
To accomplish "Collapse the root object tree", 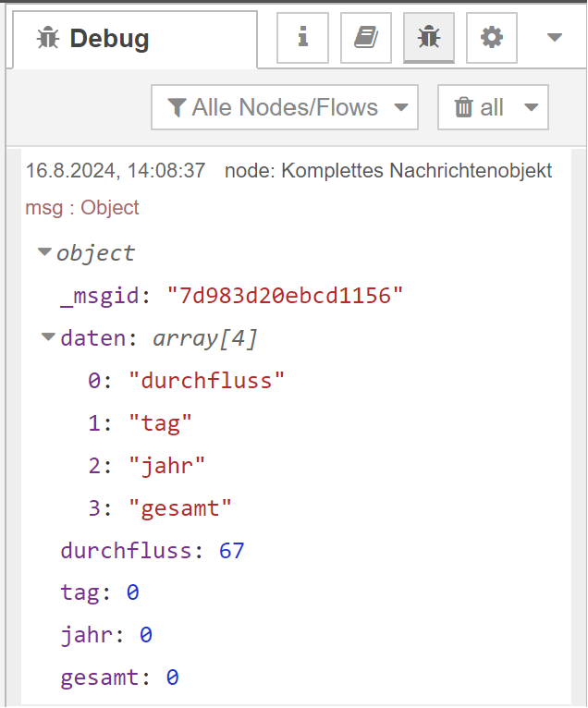I will [44, 252].
